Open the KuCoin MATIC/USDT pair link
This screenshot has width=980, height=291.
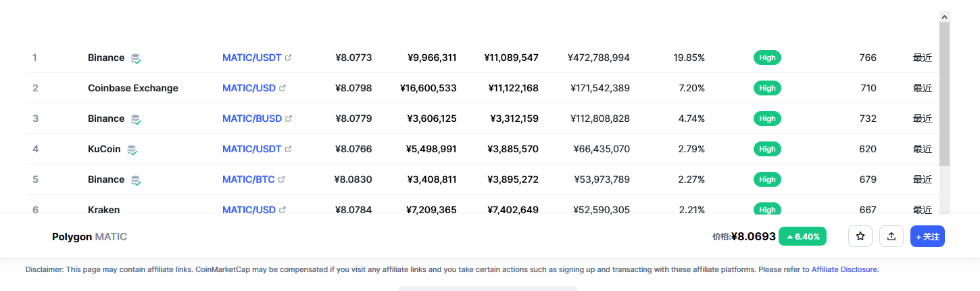252,149
